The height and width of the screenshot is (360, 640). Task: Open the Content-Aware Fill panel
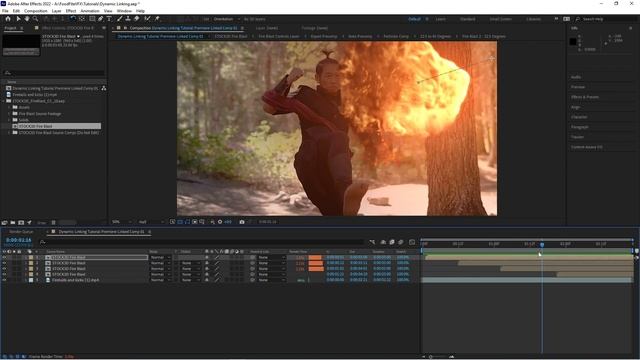(586, 147)
